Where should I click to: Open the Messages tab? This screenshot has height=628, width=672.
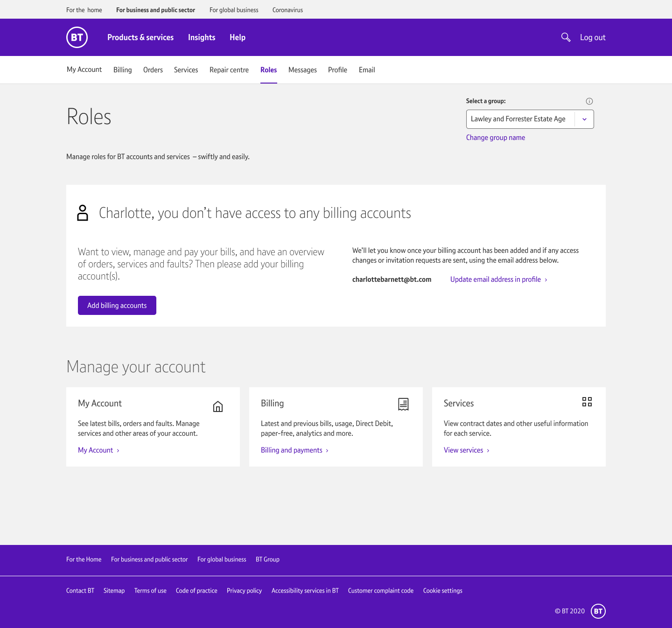(x=302, y=70)
